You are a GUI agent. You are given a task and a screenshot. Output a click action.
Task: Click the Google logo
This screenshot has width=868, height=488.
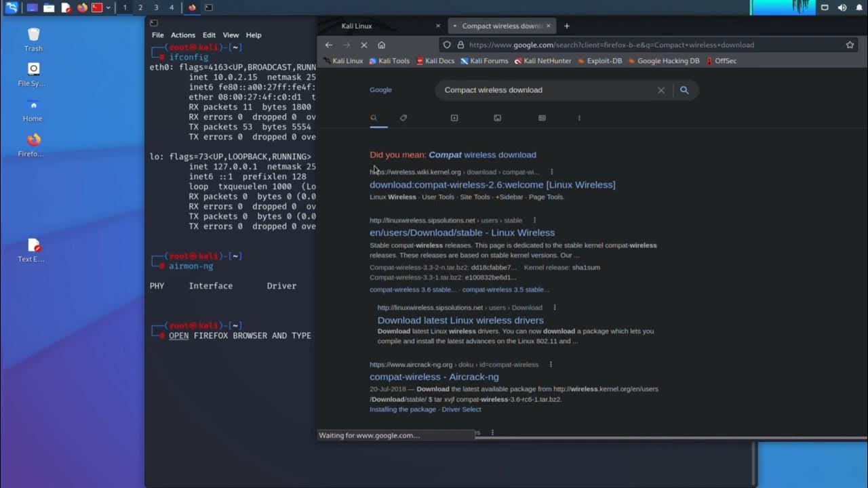coord(380,90)
